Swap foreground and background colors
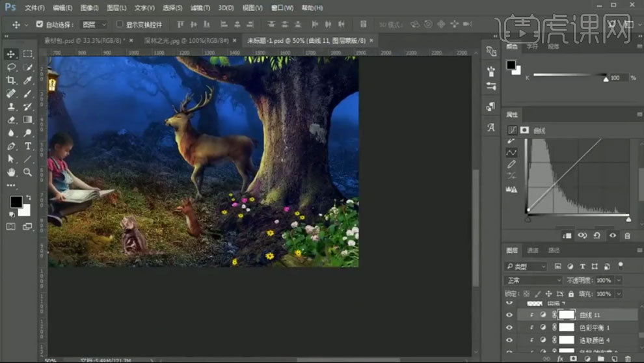Image resolution: width=644 pixels, height=363 pixels. click(29, 197)
